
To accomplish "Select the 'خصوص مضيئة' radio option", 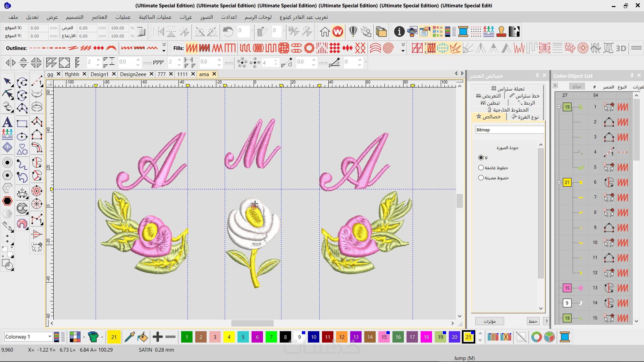I will coord(481,178).
